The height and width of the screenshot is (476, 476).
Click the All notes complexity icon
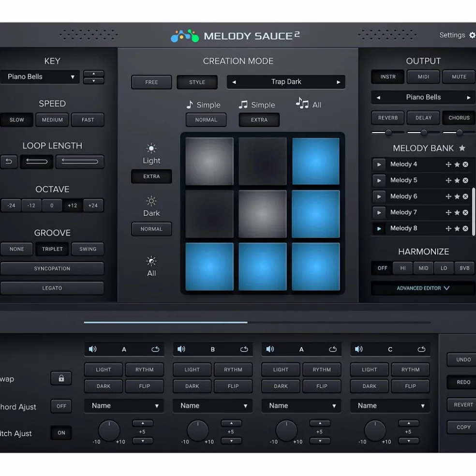pyautogui.click(x=302, y=104)
